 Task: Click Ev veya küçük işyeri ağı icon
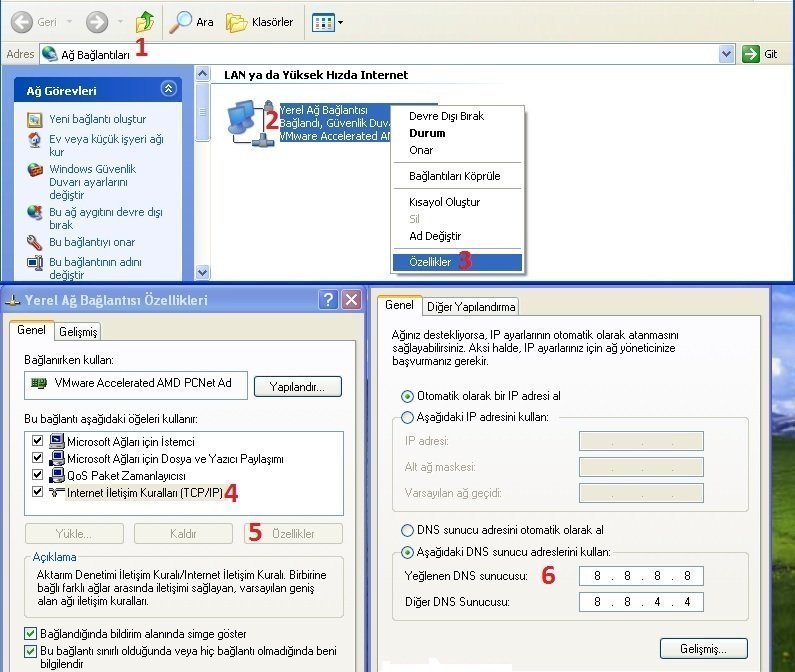34,139
